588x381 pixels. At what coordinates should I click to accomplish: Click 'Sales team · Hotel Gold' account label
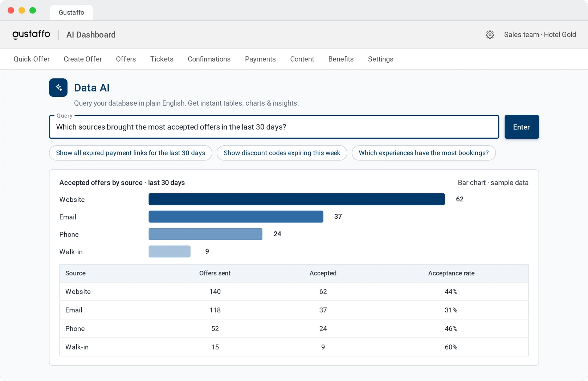540,34
